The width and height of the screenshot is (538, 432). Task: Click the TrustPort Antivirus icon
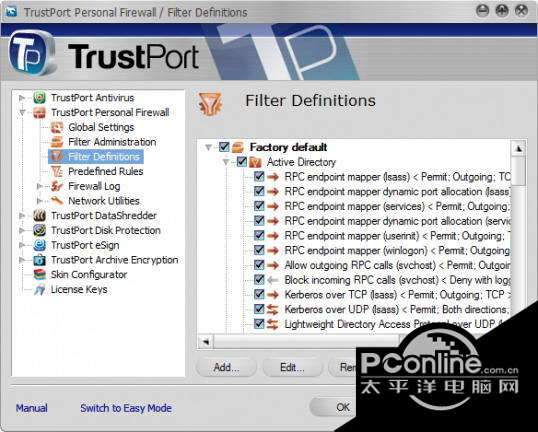(x=39, y=98)
